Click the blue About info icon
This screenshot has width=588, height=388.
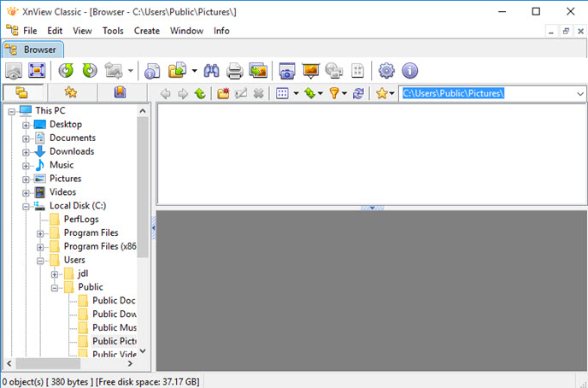[410, 70]
